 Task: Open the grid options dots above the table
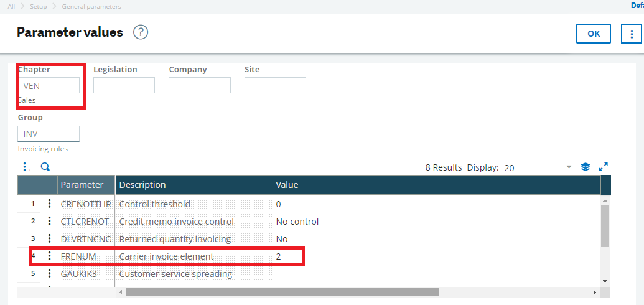(x=25, y=167)
